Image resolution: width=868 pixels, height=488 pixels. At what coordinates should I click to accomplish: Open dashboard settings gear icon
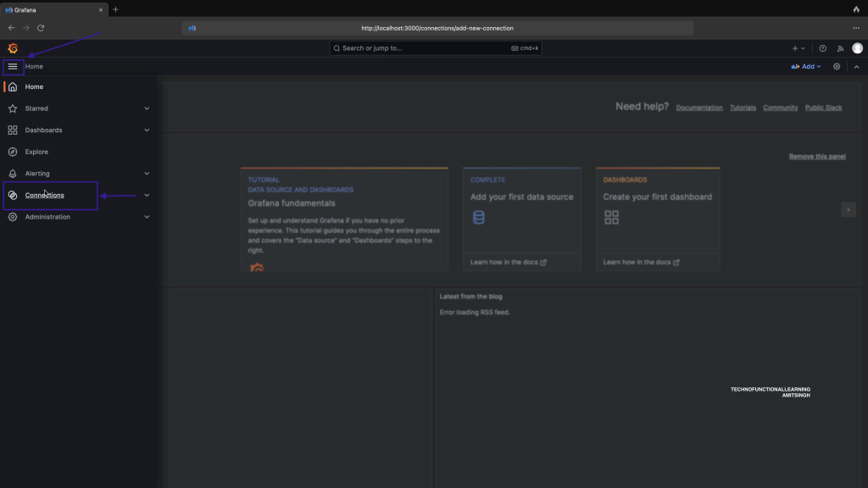point(837,66)
